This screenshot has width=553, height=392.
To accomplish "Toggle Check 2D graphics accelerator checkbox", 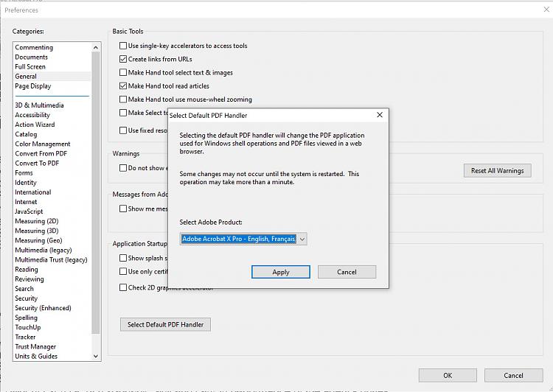I will click(x=123, y=287).
